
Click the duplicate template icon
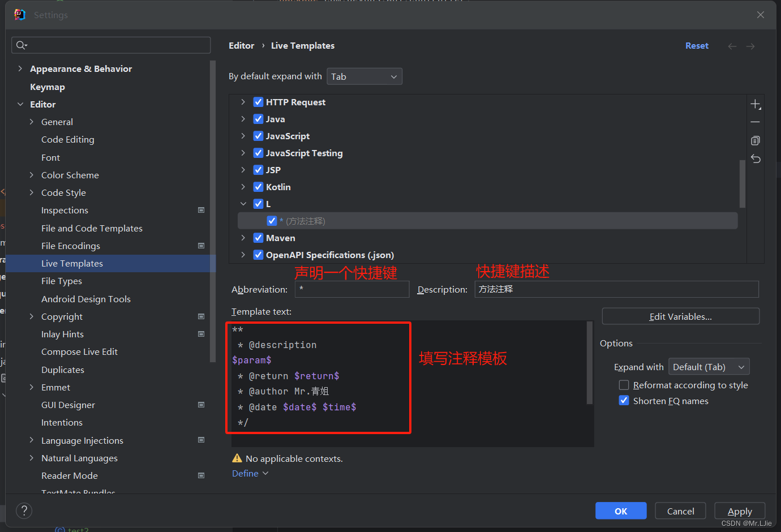[756, 140]
